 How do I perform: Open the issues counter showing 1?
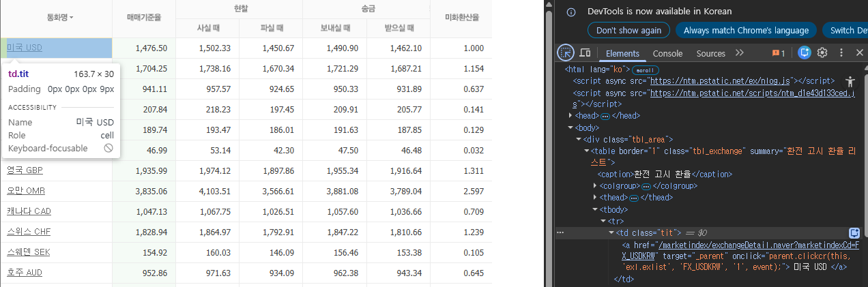[x=779, y=53]
